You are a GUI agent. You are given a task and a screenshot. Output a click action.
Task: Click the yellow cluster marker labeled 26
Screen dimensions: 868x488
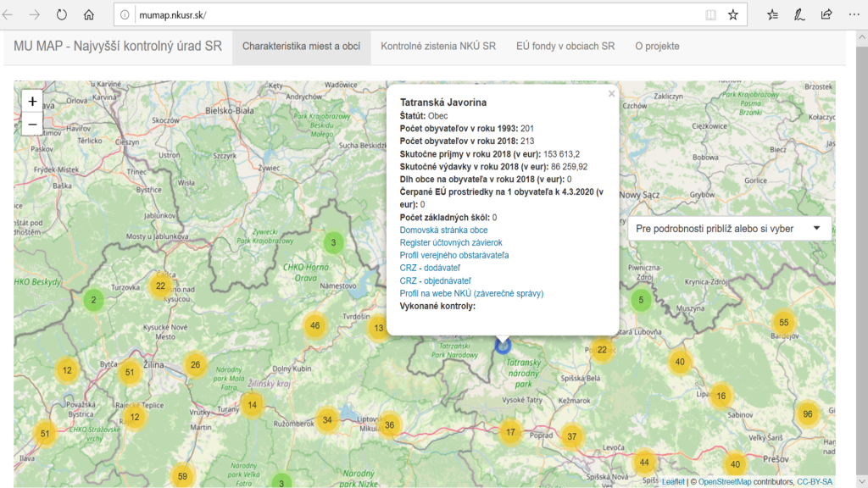196,365
